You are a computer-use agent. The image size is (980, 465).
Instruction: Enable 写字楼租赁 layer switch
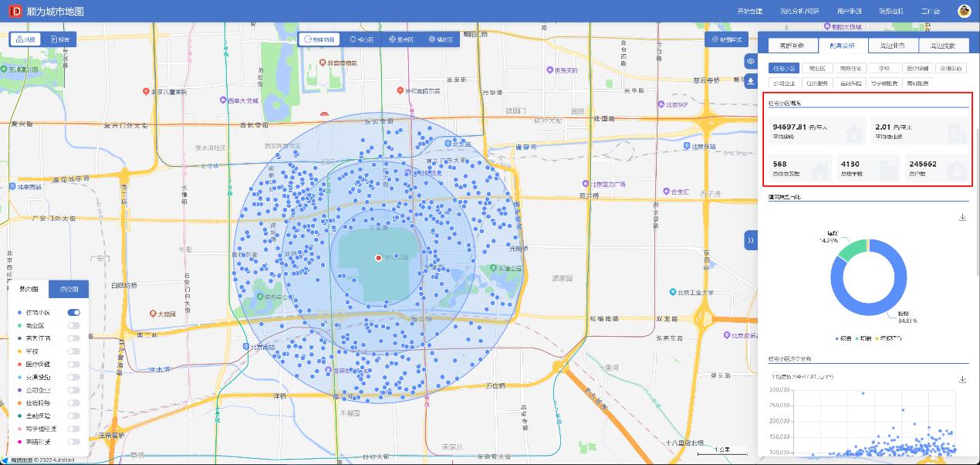point(74,429)
